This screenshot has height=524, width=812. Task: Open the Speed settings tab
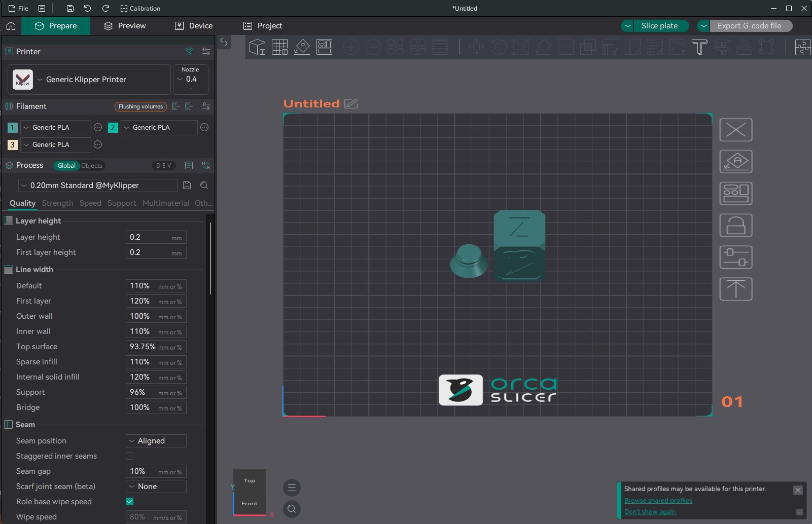(90, 203)
